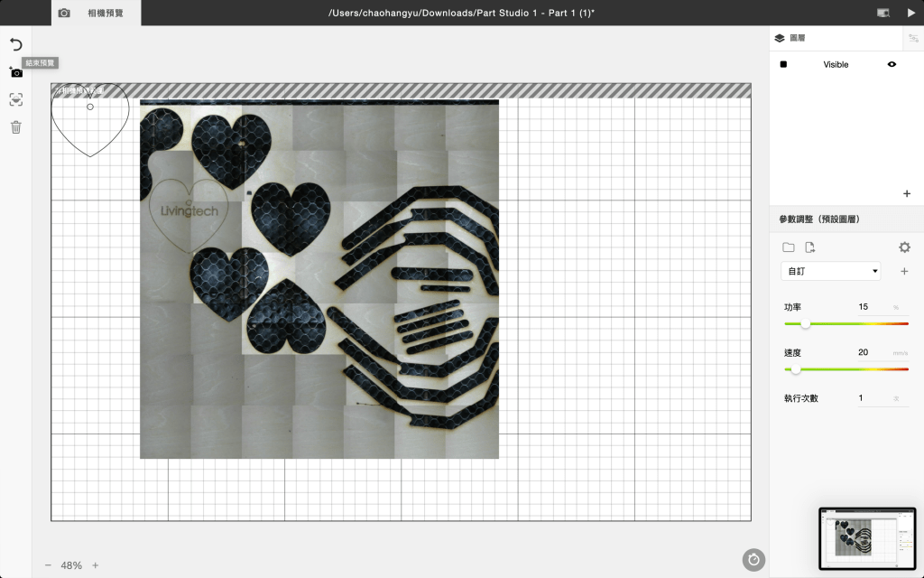Add a new layer with plus button
Screen dimensions: 924x578
pos(907,193)
